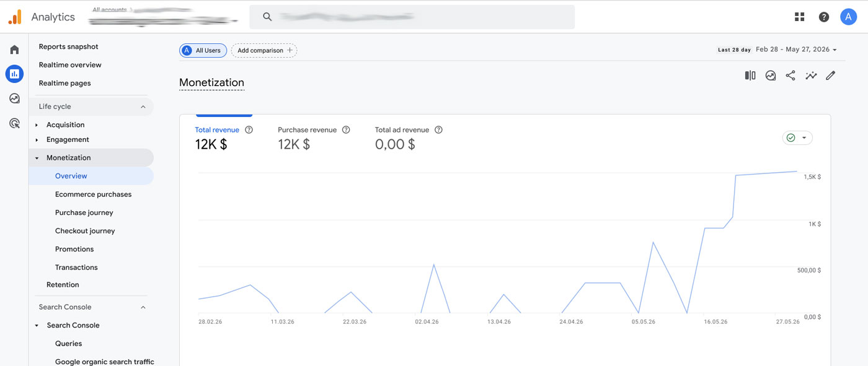Click the All Users segment chip
Viewport: 868px width, 366px height.
203,50
